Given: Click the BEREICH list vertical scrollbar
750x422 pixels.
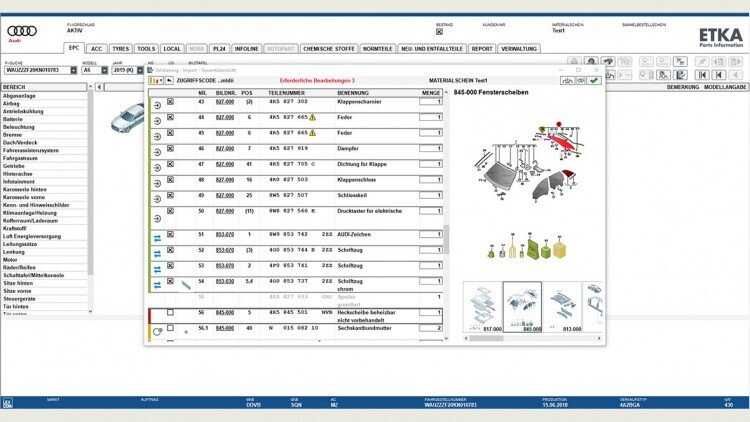Looking at the screenshot, I should [90, 182].
